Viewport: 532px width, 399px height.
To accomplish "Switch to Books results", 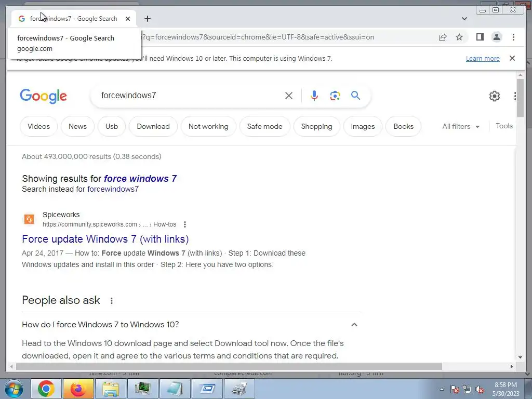I will pos(403,126).
